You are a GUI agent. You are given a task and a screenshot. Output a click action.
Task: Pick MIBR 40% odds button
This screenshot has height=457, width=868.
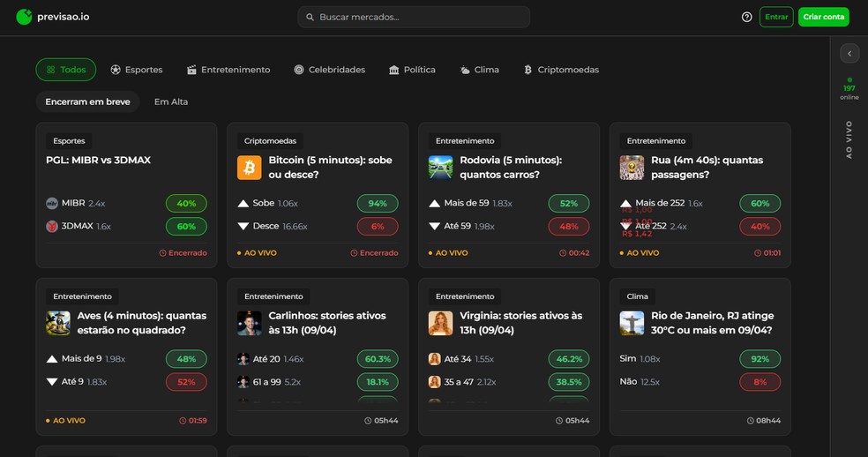coord(186,203)
